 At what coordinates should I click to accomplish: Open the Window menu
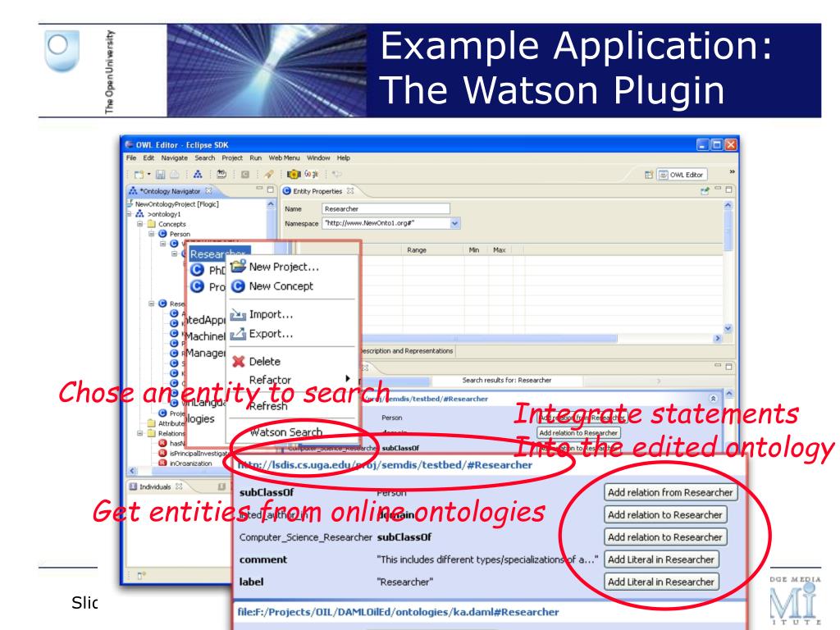pyautogui.click(x=318, y=158)
